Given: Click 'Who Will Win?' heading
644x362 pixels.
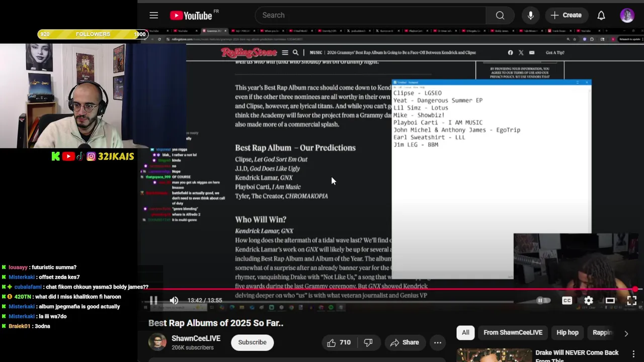Looking at the screenshot, I should tap(261, 220).
